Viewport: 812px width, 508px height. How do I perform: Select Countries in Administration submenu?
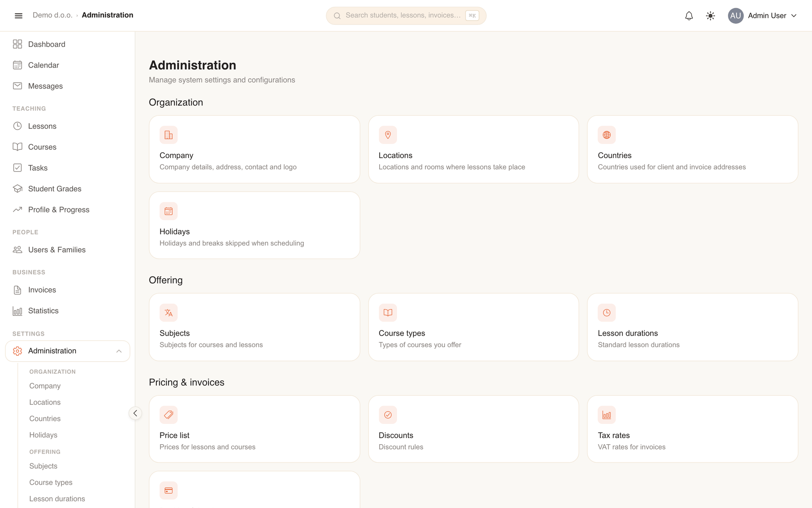click(x=45, y=419)
